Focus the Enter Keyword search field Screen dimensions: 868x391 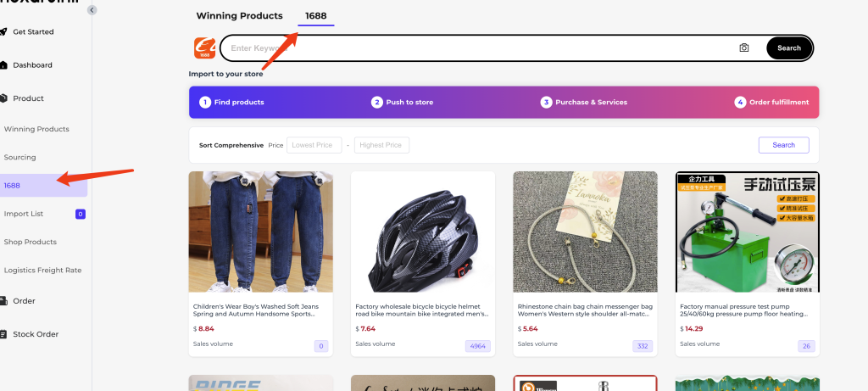(x=475, y=48)
